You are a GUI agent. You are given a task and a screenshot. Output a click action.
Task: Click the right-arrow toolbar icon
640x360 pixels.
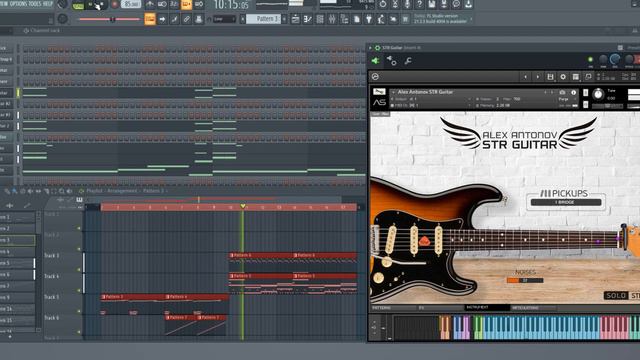click(x=162, y=19)
